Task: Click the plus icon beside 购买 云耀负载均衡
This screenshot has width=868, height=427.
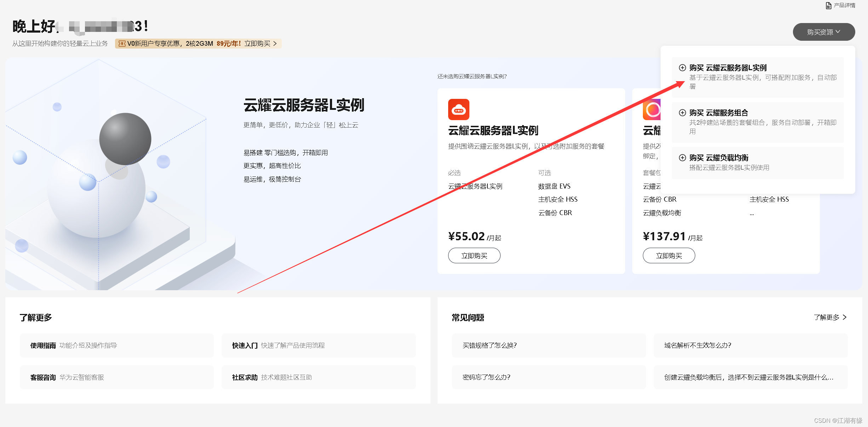Action: 682,157
